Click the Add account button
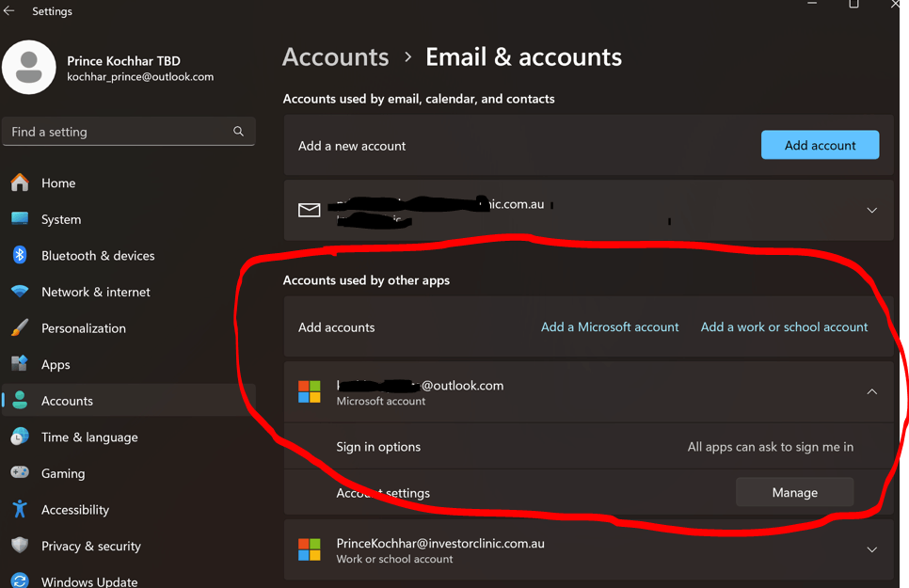The image size is (909, 588). click(820, 145)
